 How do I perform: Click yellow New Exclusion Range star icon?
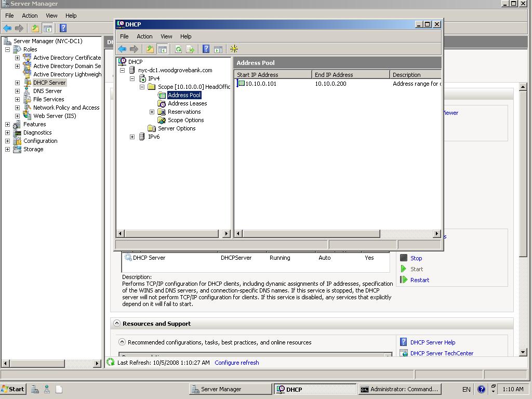point(234,49)
